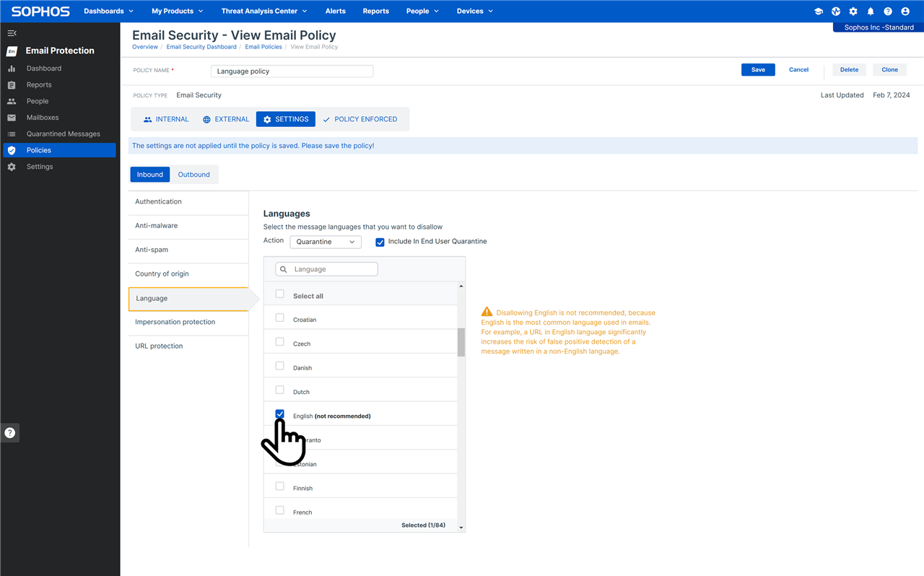
Task: Open the header settings gear icon
Action: (853, 12)
